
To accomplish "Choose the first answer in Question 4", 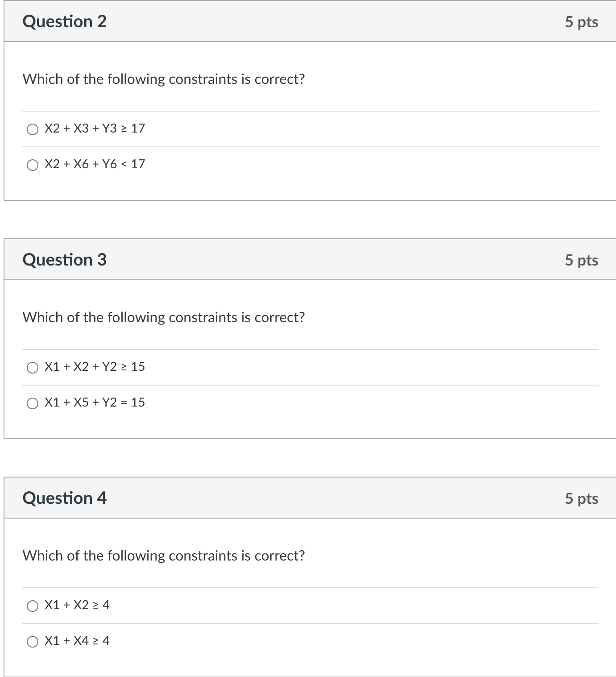I will [x=33, y=606].
